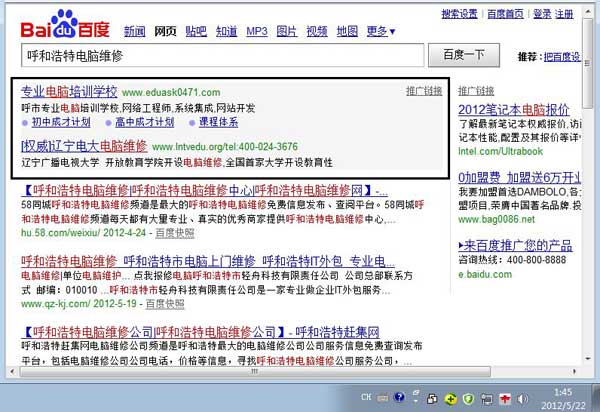Open the 0加盟费 加盟送6万 sidebar ad
Image resolution: width=600 pixels, height=412 pixels.
pos(520,177)
